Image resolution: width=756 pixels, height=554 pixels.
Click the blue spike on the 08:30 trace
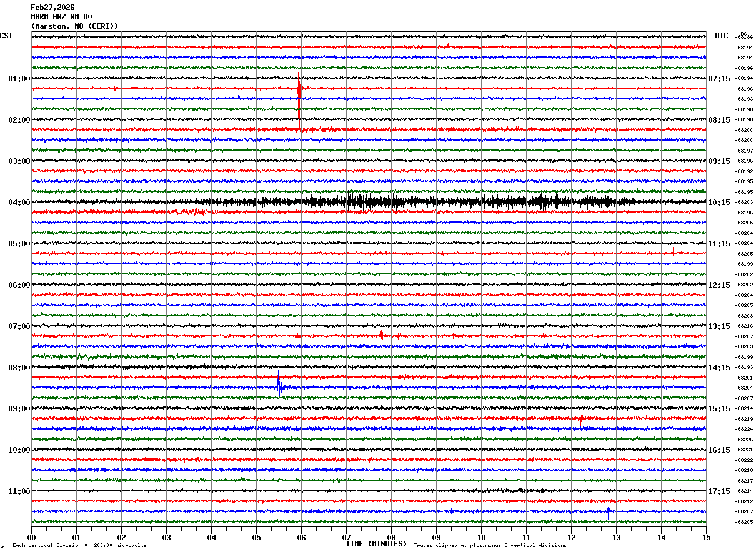(279, 387)
